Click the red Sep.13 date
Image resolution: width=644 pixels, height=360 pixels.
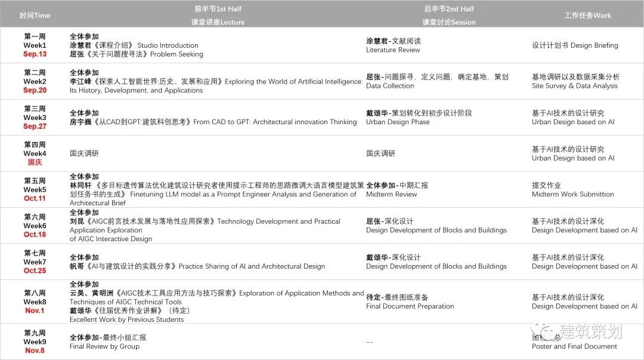click(35, 54)
